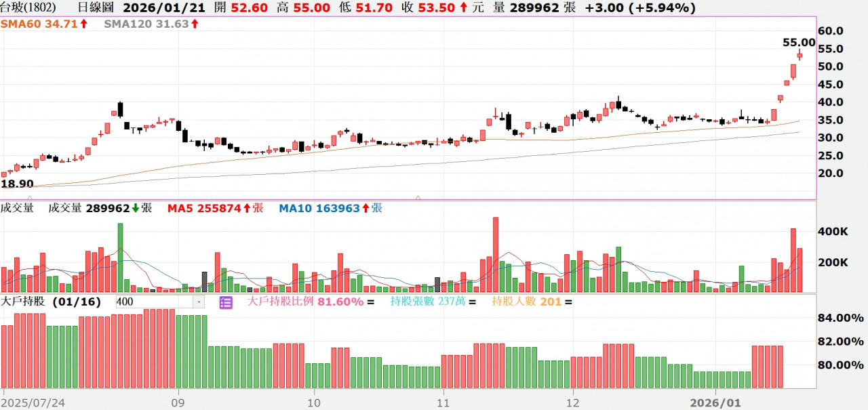Click the red up arrow next to SMA120

(195, 24)
